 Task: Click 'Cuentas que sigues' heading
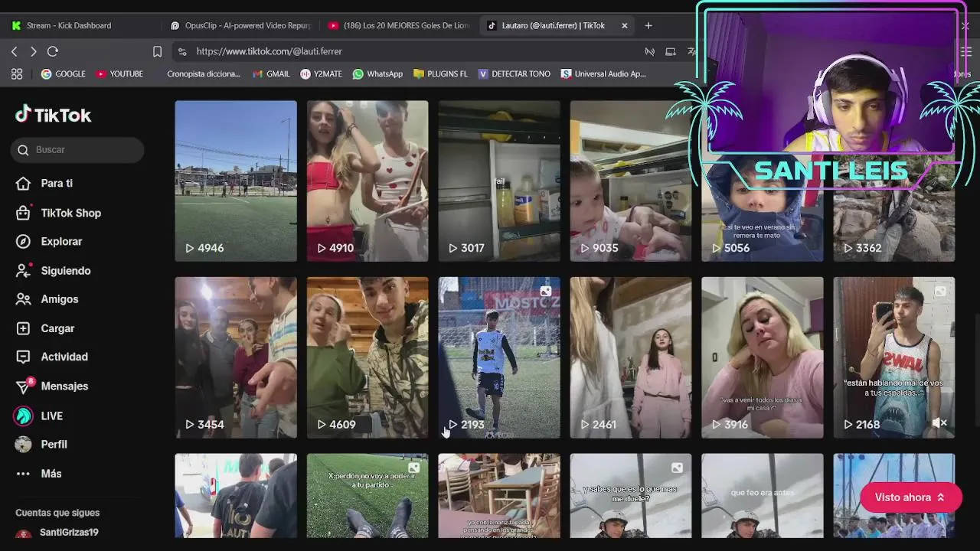click(x=57, y=513)
